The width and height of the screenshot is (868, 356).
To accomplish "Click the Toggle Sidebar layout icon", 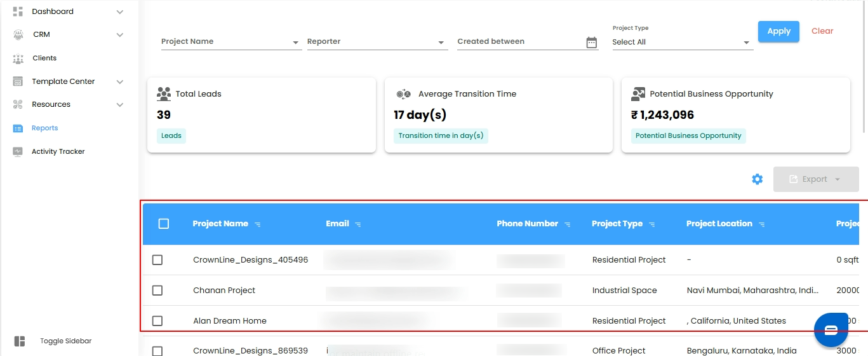I will pyautogui.click(x=19, y=341).
